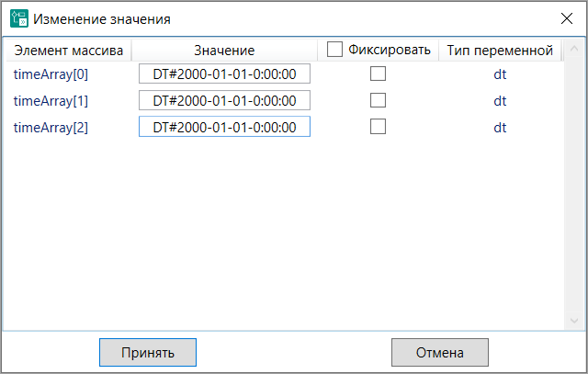588x374 pixels.
Task: Enable the fix checkbox for timeArray[0]
Action: 378,74
